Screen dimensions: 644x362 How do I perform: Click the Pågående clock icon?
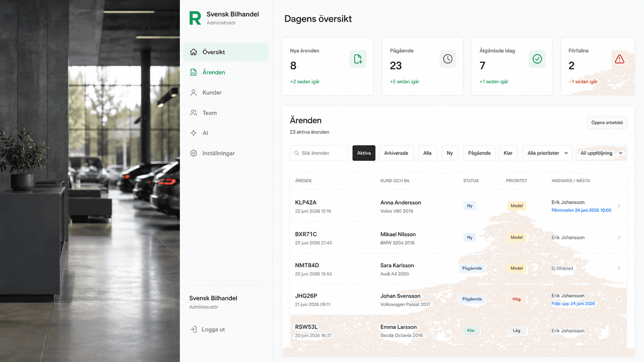(x=448, y=59)
